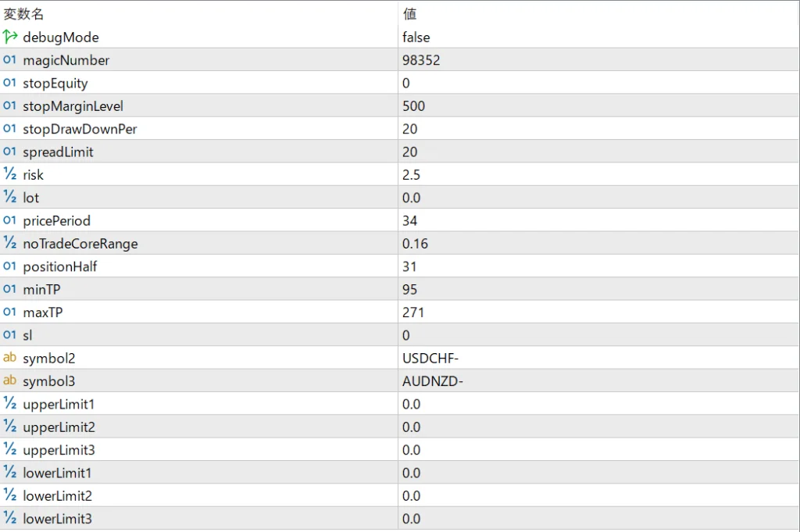Click the fraction icon next to upperLimit1
This screenshot has height=532, width=800.
pyautogui.click(x=10, y=404)
